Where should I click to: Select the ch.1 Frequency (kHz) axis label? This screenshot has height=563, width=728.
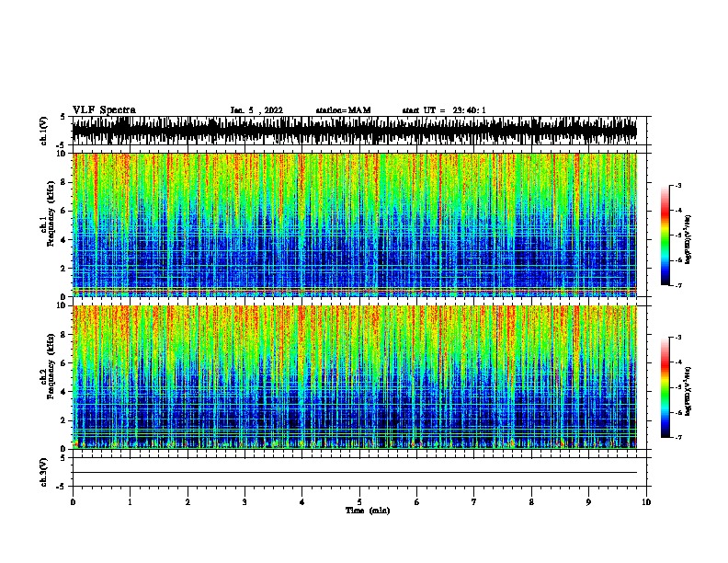pyautogui.click(x=48, y=213)
